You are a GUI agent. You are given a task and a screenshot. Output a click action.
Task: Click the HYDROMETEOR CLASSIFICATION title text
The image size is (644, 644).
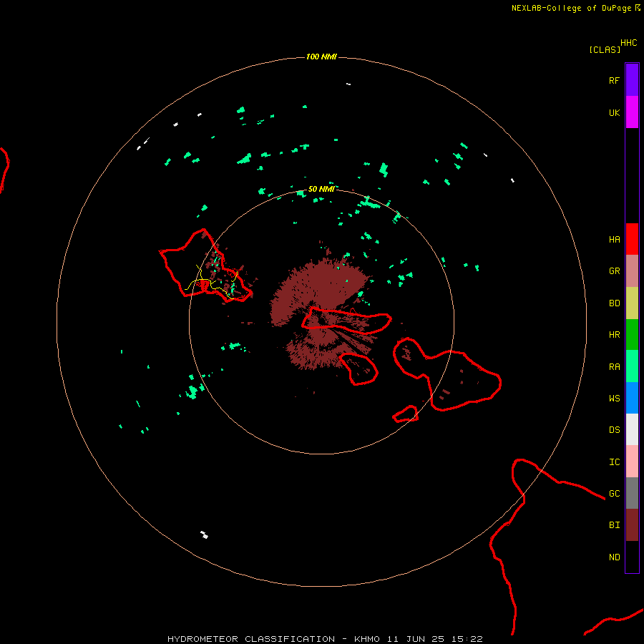pyautogui.click(x=251, y=639)
